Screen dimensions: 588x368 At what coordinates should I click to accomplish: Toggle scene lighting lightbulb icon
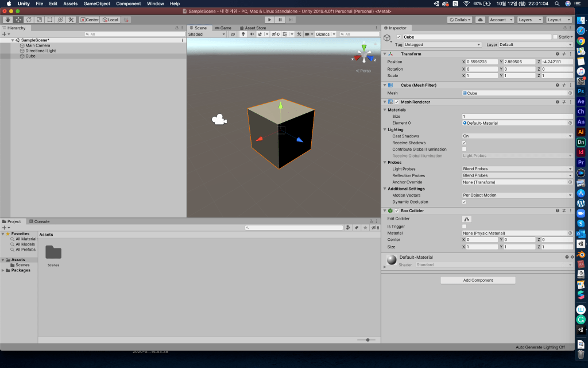pos(242,34)
